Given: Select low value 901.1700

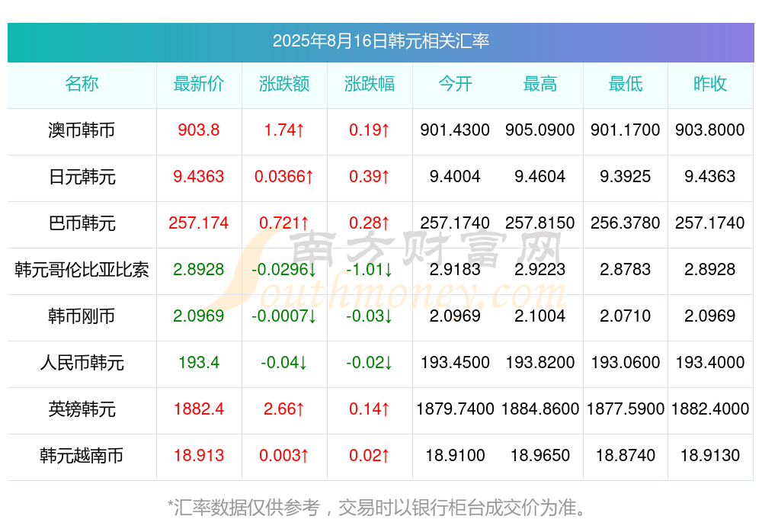Looking at the screenshot, I should pos(626,130).
